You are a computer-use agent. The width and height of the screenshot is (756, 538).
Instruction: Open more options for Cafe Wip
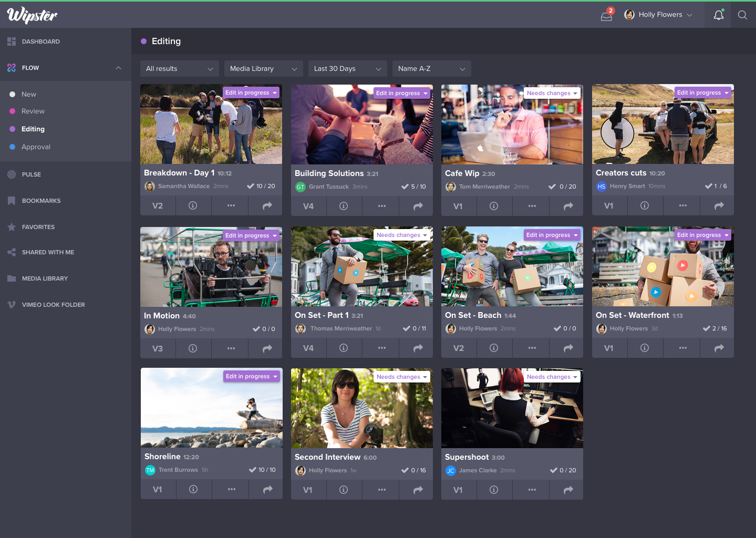point(532,206)
